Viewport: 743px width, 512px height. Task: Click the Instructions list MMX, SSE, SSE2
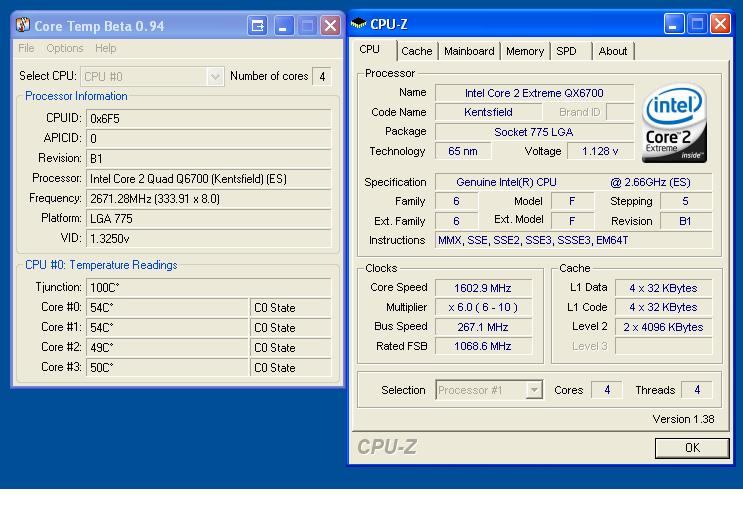click(x=573, y=240)
